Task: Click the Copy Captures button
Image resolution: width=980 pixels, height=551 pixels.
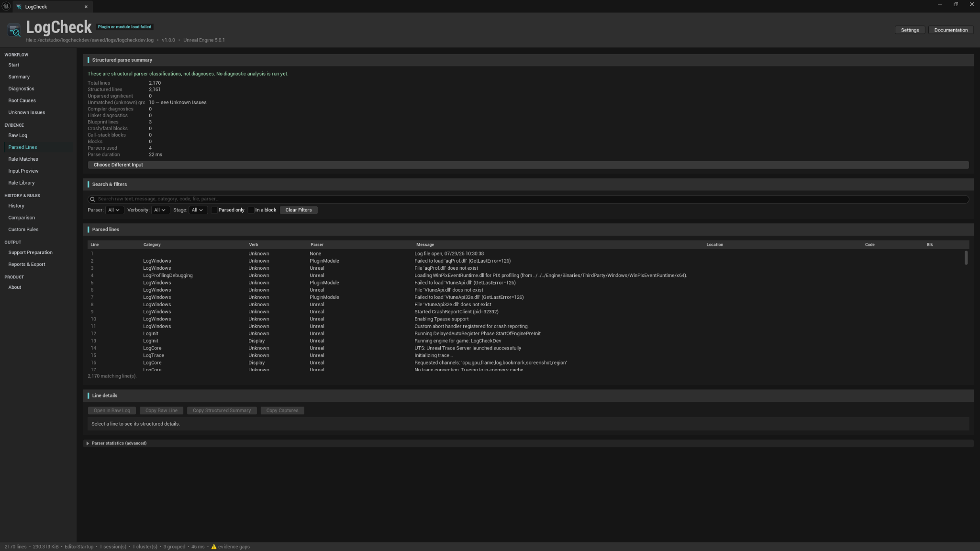Action: [x=282, y=411]
